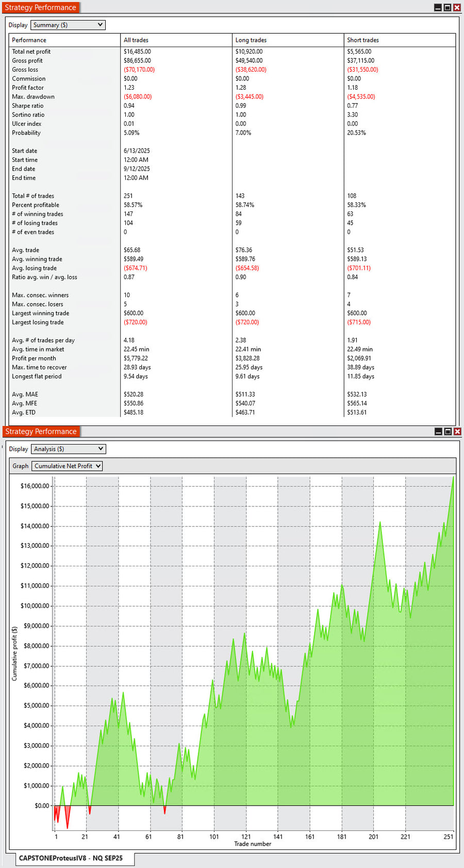Select the Max. drawdown row label
The width and height of the screenshot is (464, 868).
pyautogui.click(x=33, y=97)
